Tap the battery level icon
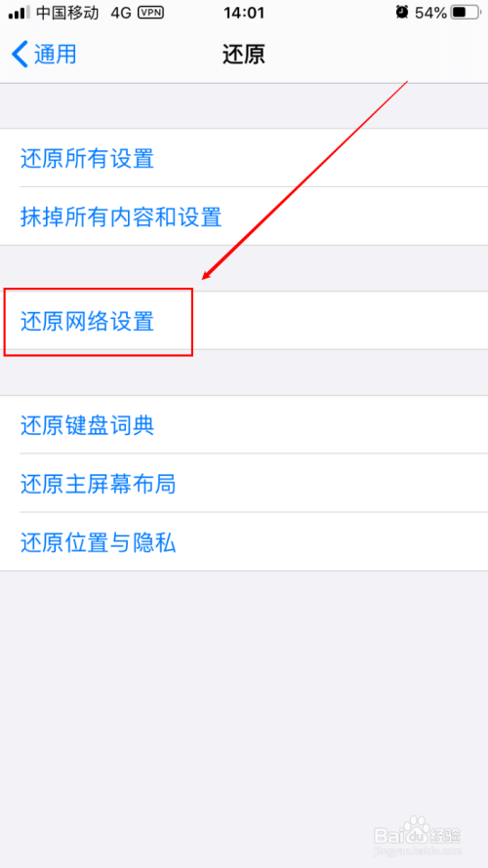Viewport: 488px width, 868px height. 466,12
